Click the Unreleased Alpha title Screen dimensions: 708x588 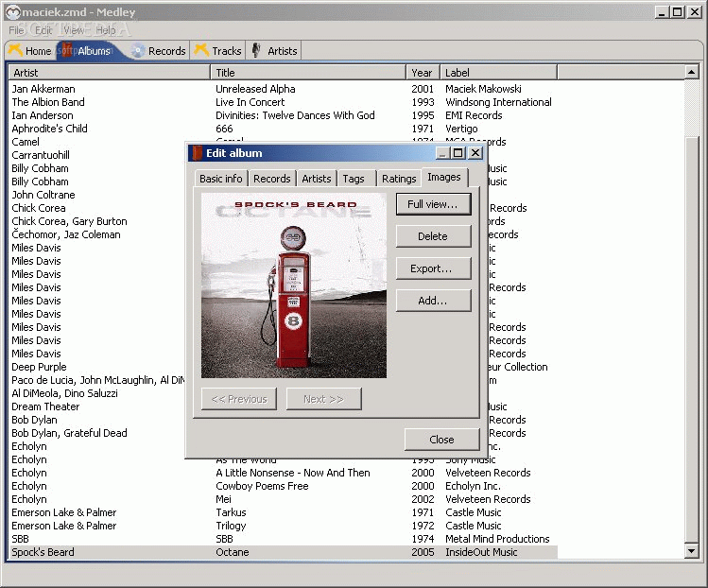click(x=255, y=89)
